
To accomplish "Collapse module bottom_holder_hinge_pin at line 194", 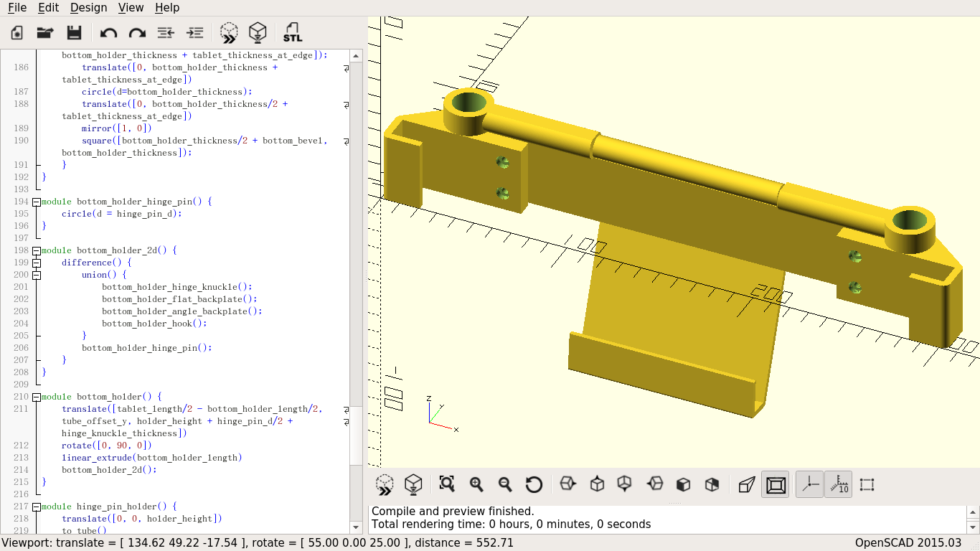I will click(x=36, y=202).
